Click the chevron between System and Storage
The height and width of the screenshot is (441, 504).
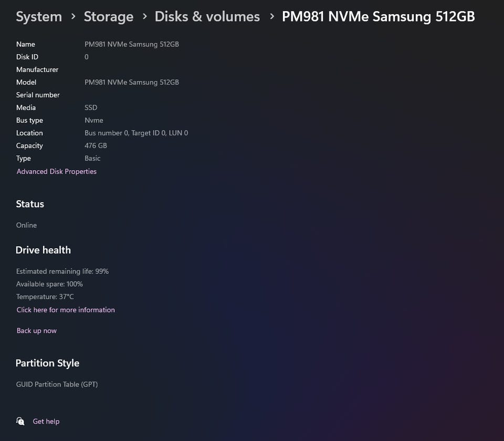pyautogui.click(x=73, y=17)
